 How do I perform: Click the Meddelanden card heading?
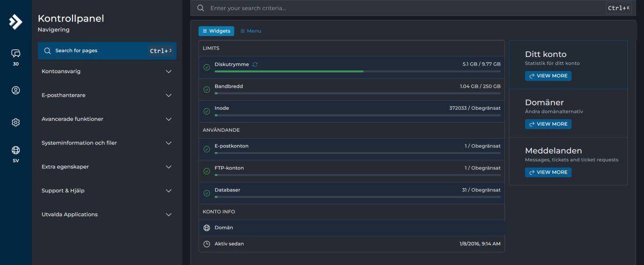(x=553, y=151)
